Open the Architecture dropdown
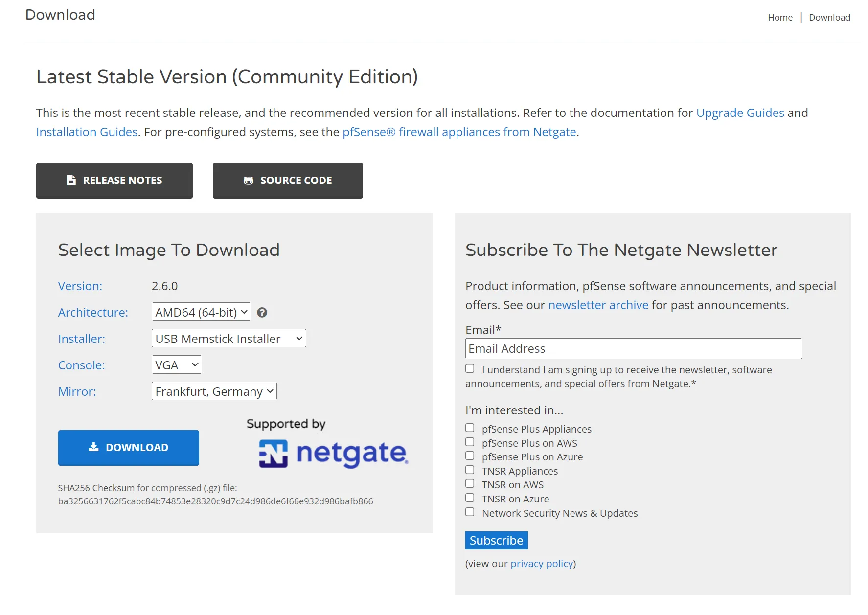This screenshot has height=615, width=868. coord(201,312)
